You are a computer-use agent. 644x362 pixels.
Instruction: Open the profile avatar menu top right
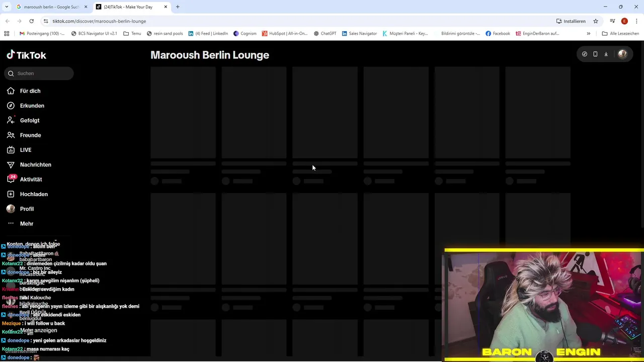pos(622,54)
